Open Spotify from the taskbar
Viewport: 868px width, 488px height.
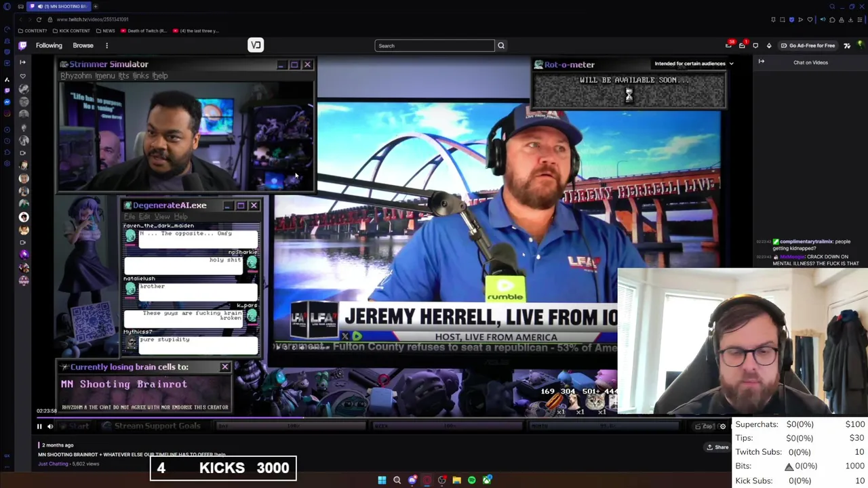(471, 480)
